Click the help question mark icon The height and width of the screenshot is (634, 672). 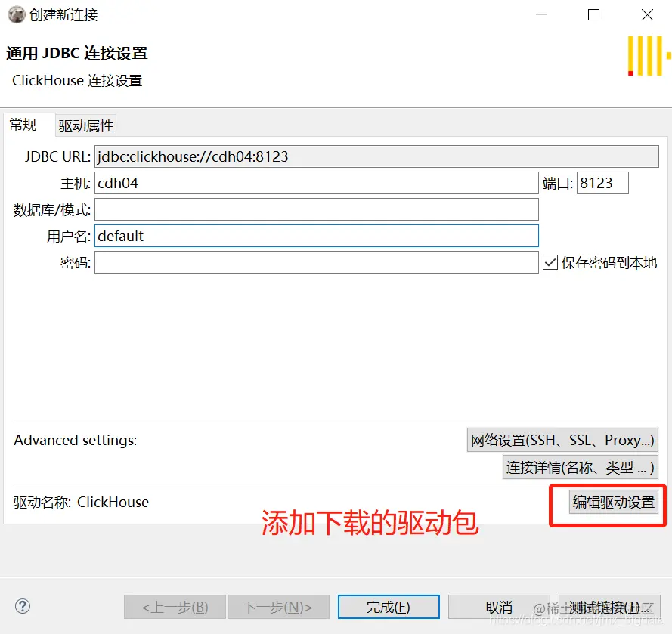click(x=22, y=606)
